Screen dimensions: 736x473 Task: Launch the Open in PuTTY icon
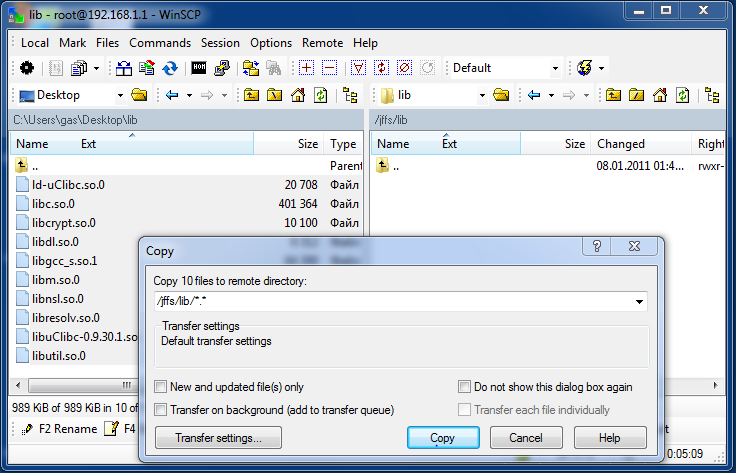pyautogui.click(x=222, y=68)
